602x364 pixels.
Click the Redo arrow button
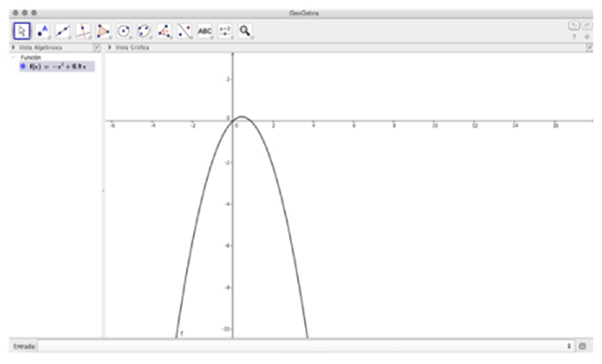587,26
